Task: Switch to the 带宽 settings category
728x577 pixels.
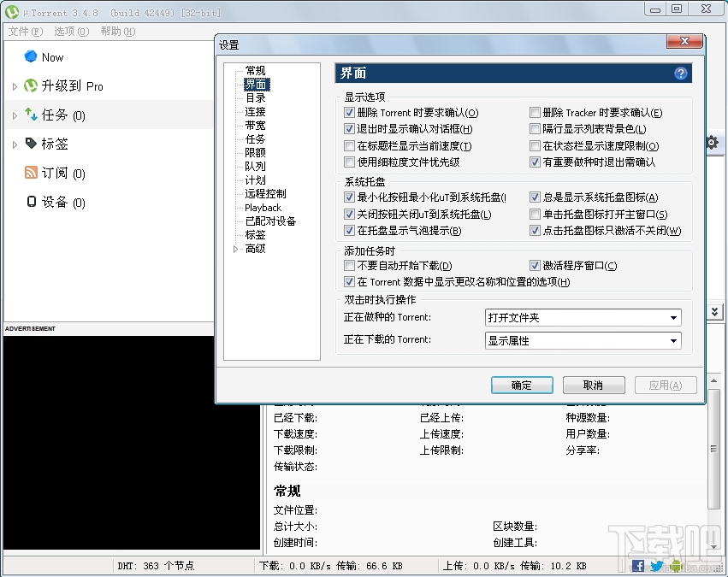Action: click(256, 125)
